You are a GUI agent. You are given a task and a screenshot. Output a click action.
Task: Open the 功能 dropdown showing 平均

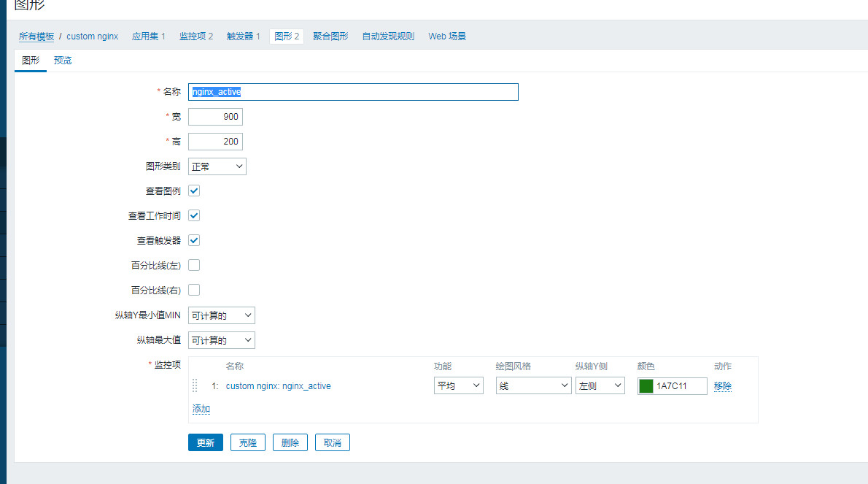(458, 385)
